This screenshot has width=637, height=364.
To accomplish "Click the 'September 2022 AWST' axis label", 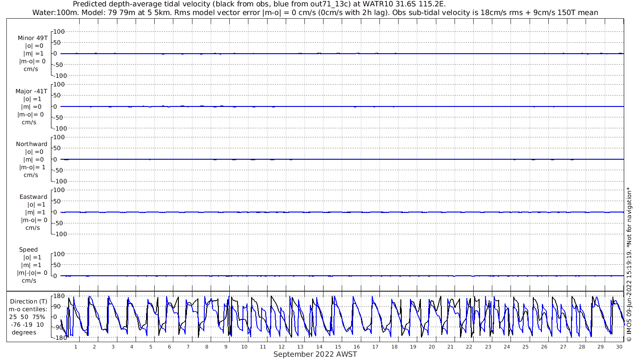I will (x=315, y=354).
